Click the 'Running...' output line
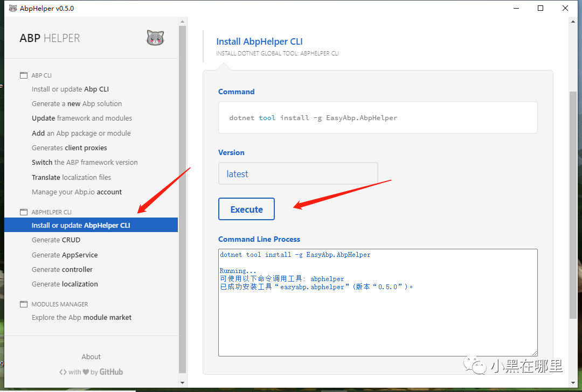Viewport: 582px width, 392px height. [238, 271]
